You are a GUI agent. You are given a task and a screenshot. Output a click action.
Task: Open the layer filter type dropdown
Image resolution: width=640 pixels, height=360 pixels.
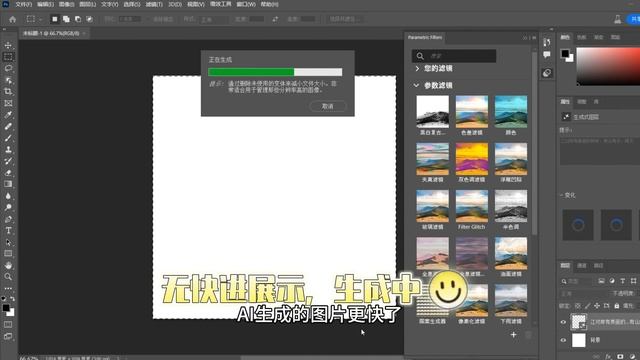point(576,281)
